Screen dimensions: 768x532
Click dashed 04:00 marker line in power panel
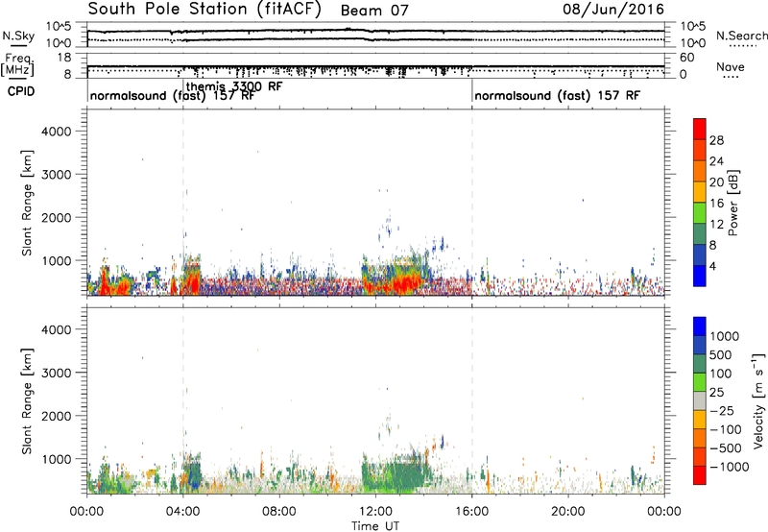click(183, 203)
